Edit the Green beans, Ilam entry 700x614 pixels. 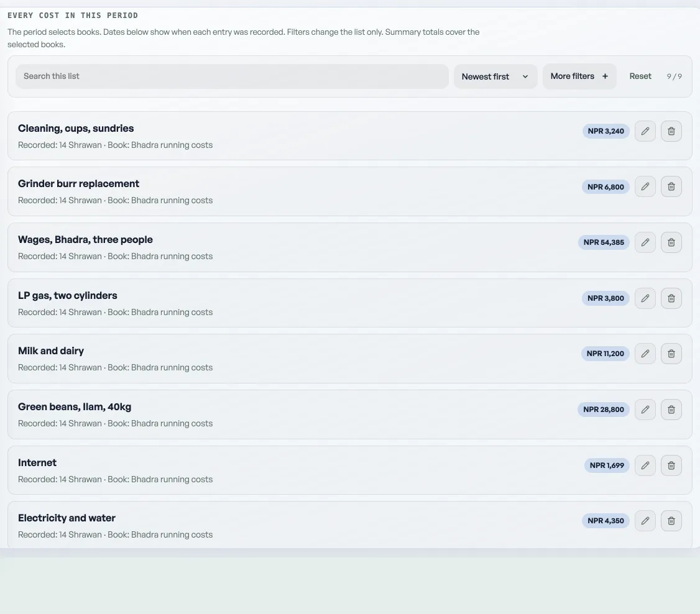point(645,409)
